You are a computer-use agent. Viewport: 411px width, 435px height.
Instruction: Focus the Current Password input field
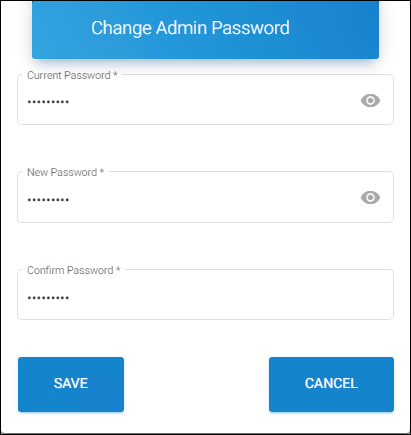pyautogui.click(x=205, y=100)
